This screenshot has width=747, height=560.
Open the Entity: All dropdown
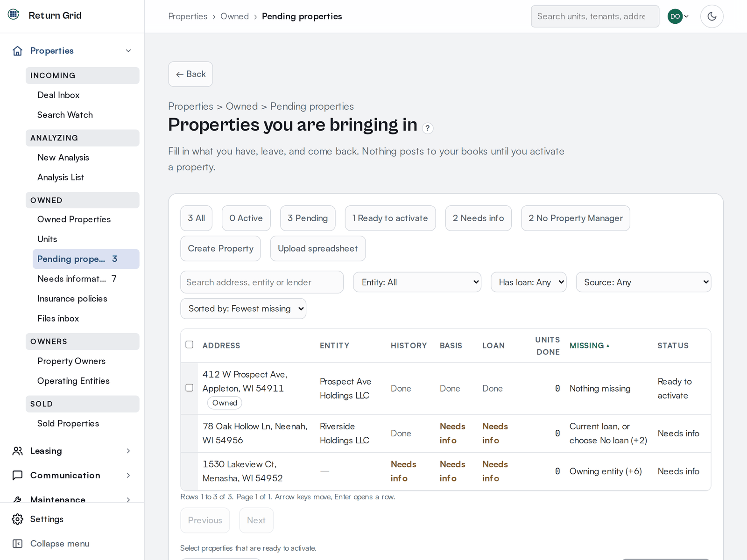tap(417, 282)
